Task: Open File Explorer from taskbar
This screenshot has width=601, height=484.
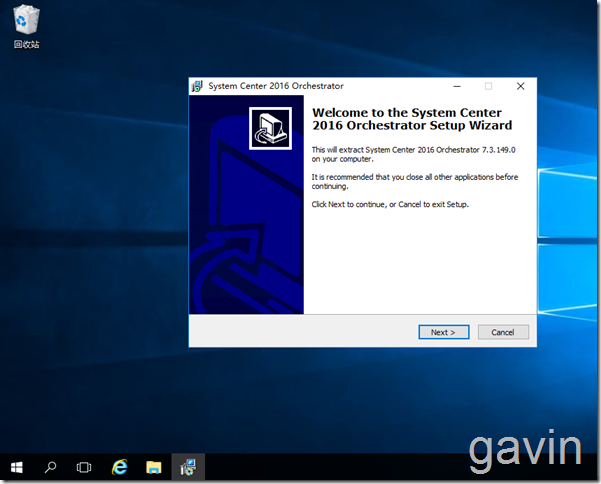Action: click(154, 467)
